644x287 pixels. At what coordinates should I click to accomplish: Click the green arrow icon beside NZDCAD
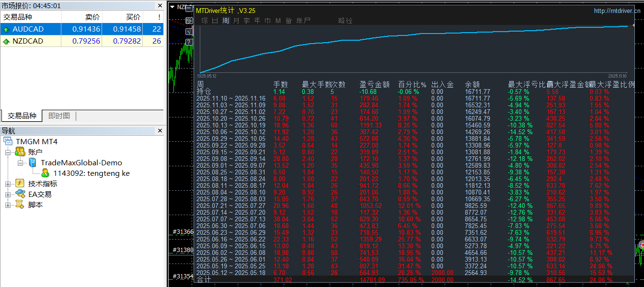(6, 41)
